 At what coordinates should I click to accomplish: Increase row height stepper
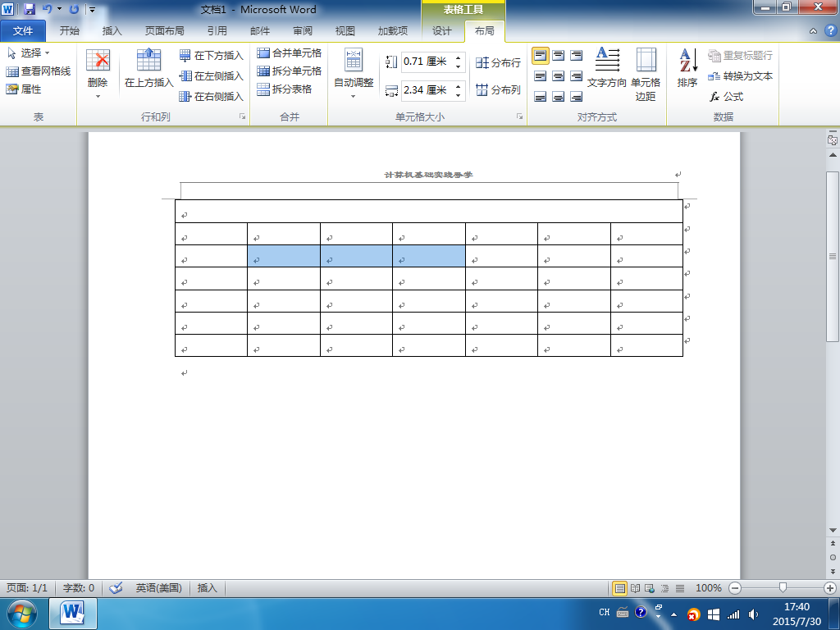tap(459, 57)
